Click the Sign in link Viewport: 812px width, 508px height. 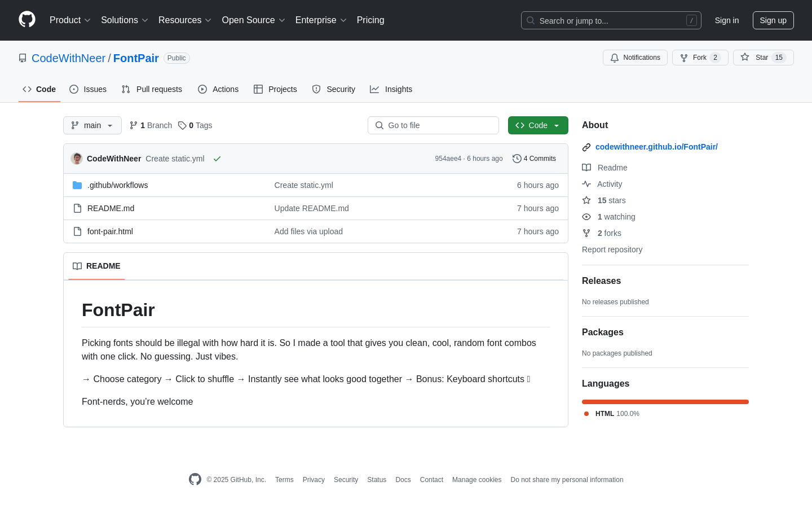727,20
